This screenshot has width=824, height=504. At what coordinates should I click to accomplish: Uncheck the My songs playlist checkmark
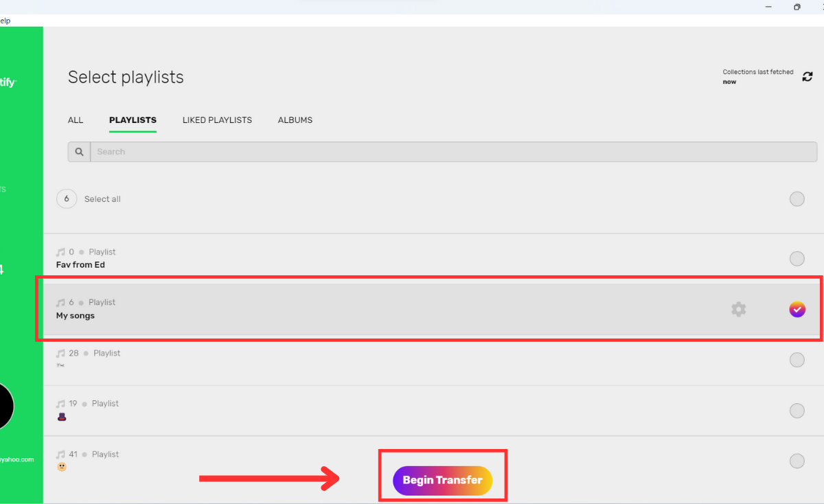(x=797, y=310)
